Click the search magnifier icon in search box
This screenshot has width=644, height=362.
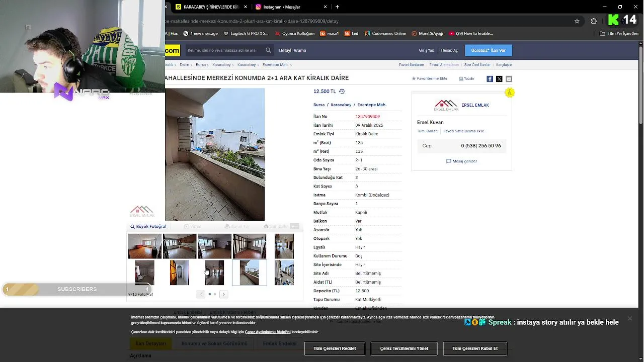click(x=268, y=50)
